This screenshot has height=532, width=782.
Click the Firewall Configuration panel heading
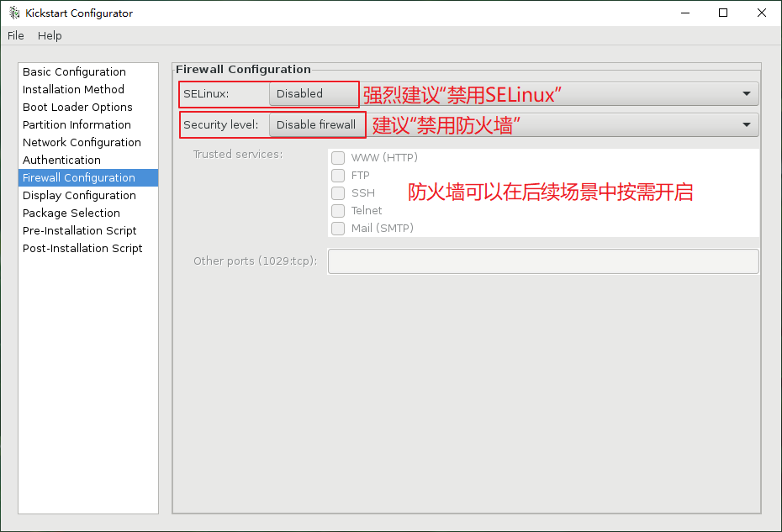point(243,69)
